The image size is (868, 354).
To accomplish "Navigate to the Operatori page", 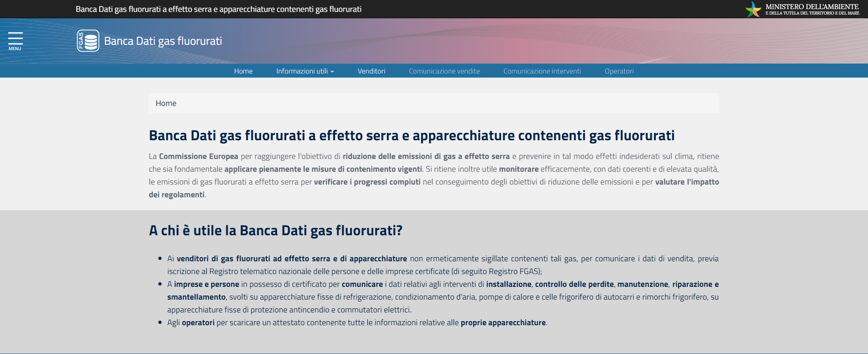I will (x=619, y=71).
